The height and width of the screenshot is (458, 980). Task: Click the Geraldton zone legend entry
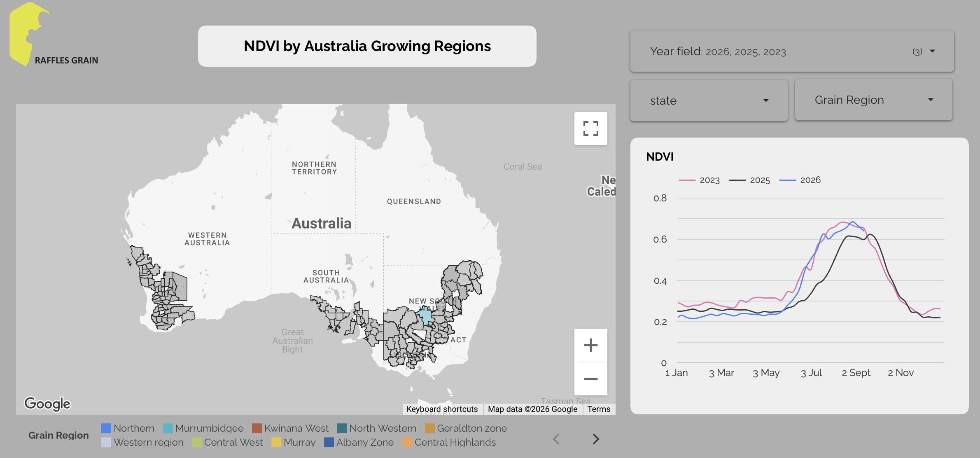(x=466, y=428)
